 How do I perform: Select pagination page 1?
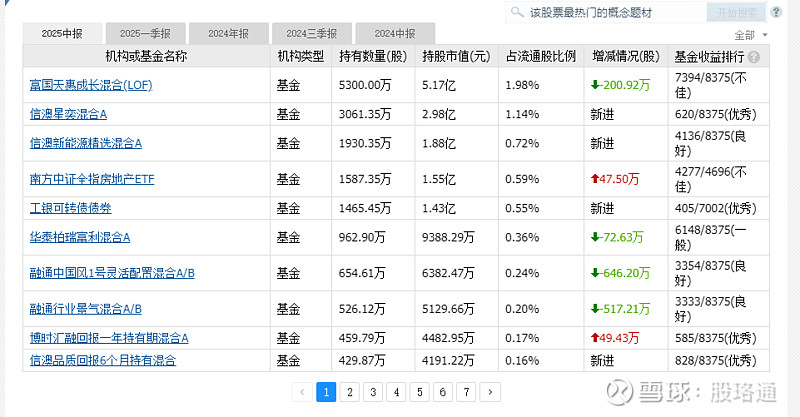[326, 392]
